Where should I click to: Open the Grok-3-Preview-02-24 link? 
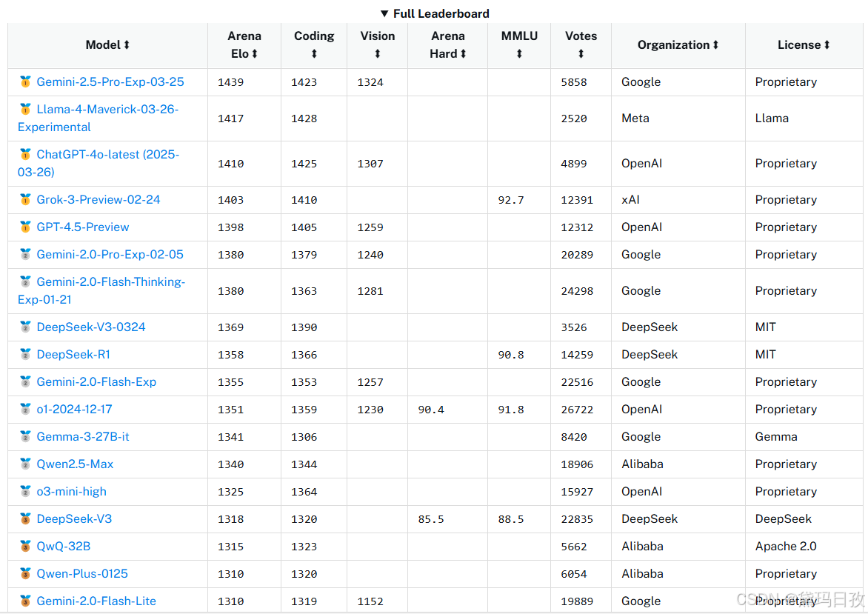99,199
